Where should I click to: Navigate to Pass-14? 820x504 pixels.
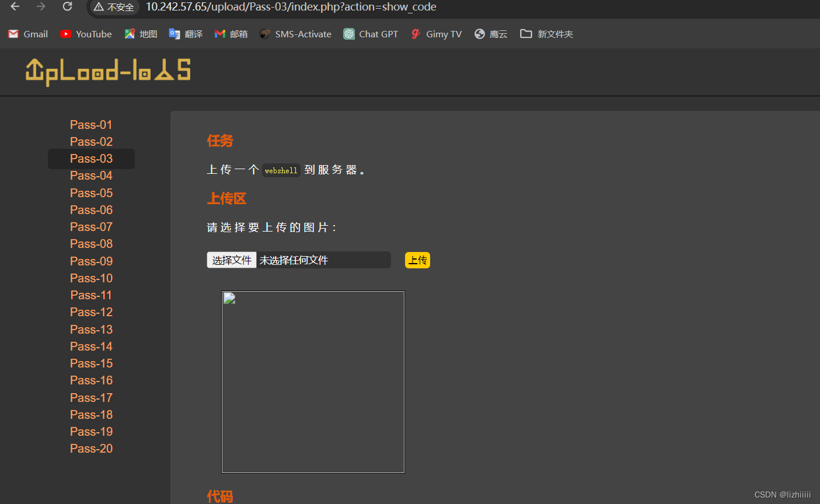tap(91, 346)
